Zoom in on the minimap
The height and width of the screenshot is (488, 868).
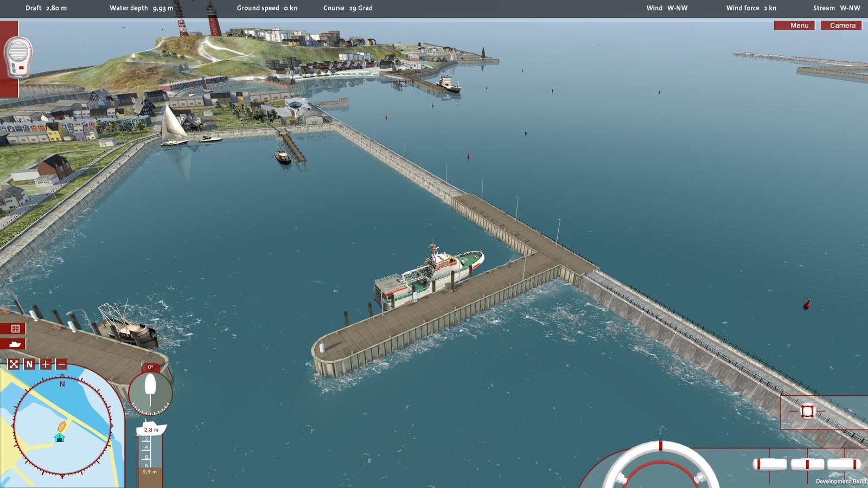45,365
